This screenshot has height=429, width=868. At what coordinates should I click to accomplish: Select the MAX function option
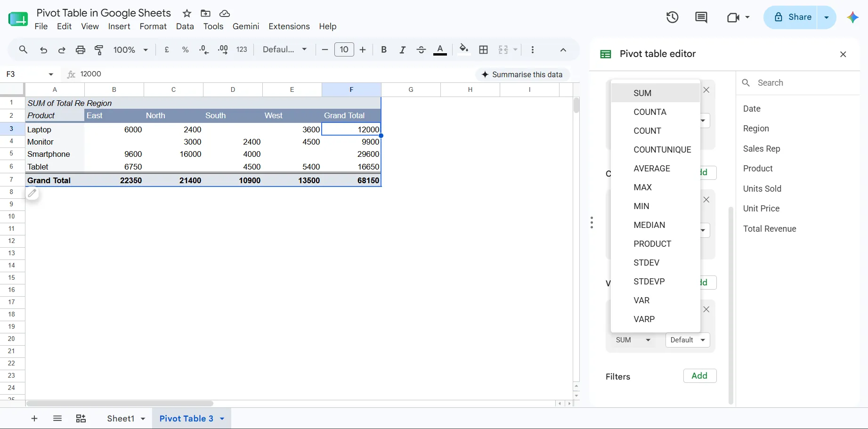pos(656,187)
